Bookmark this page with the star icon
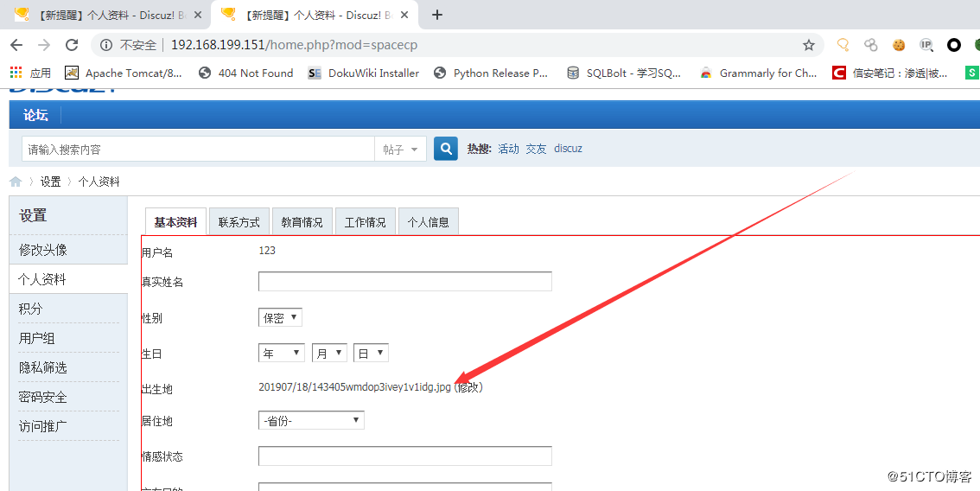 point(809,45)
